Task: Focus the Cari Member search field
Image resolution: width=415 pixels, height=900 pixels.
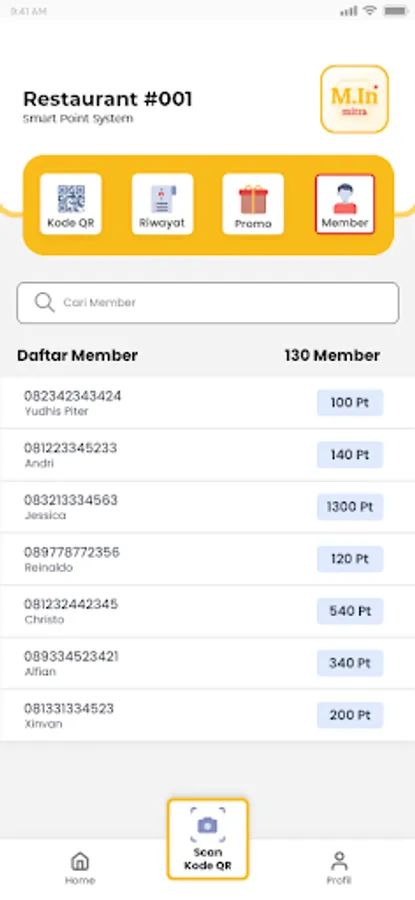Action: (x=208, y=302)
